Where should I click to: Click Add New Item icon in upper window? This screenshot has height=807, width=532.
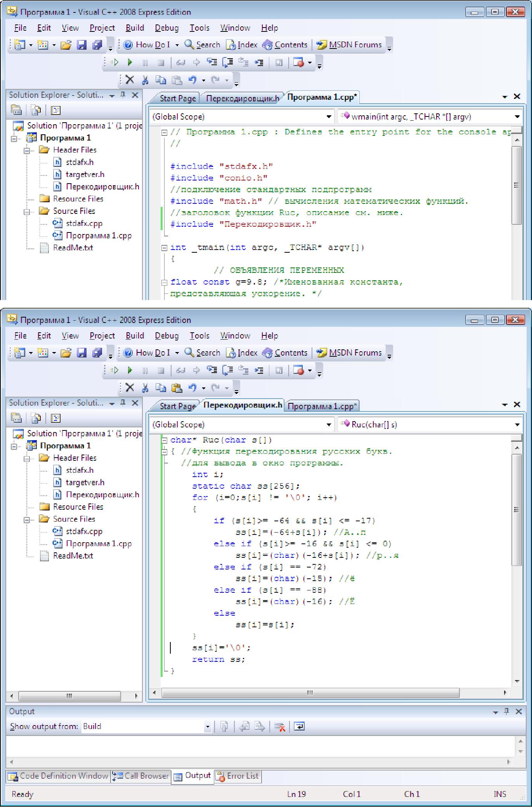(x=43, y=45)
